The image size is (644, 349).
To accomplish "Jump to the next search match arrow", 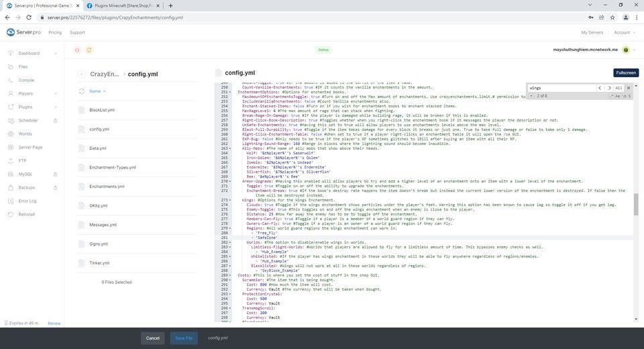I will tap(609, 88).
